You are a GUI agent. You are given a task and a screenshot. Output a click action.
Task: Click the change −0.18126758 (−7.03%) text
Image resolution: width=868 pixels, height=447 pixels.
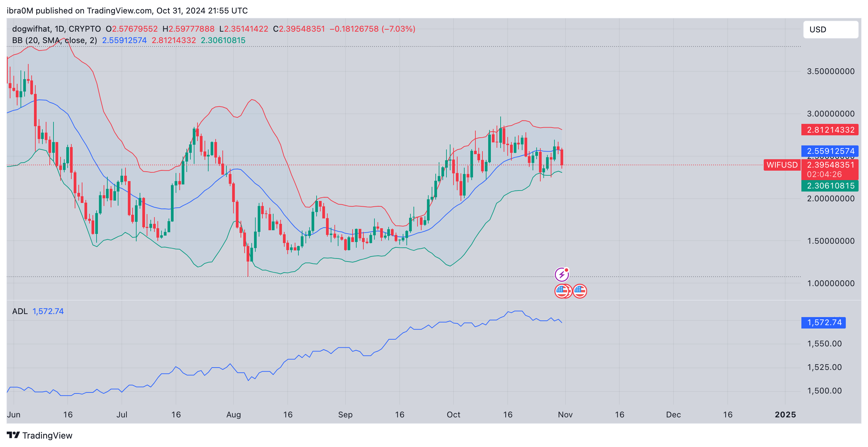pos(372,29)
